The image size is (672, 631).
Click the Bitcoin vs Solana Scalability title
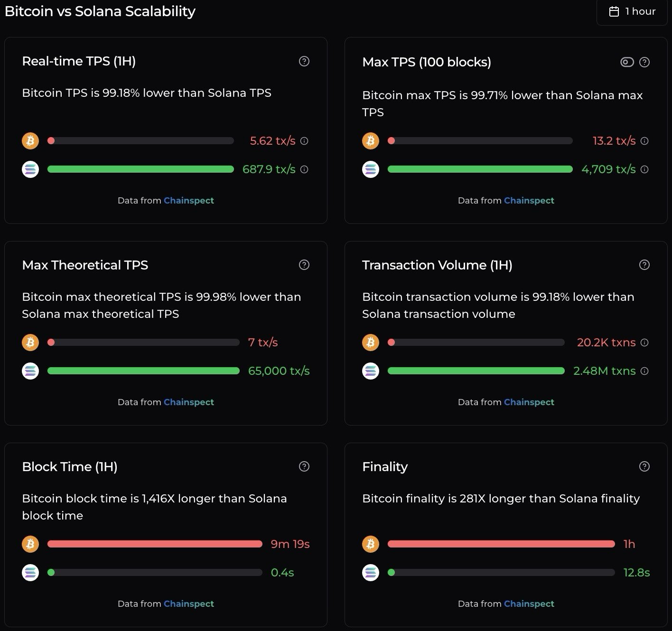tap(100, 11)
